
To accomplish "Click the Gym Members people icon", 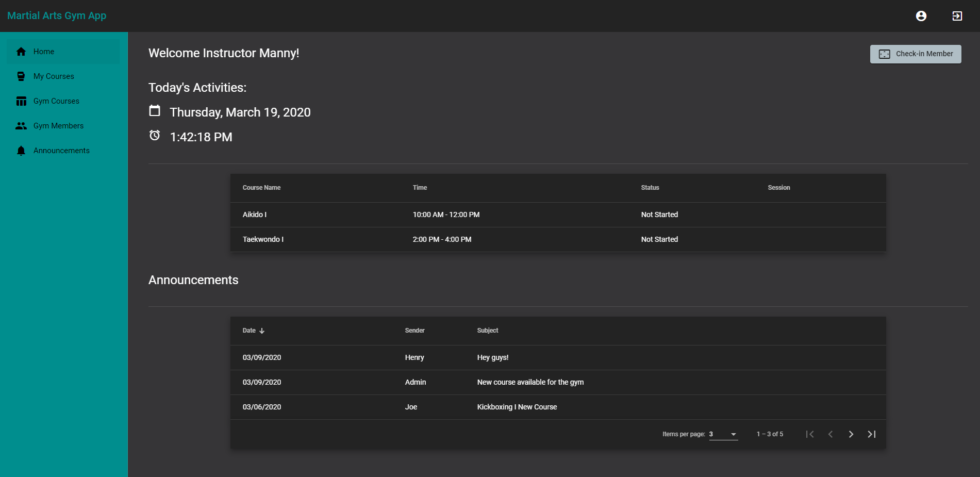I will 21,126.
